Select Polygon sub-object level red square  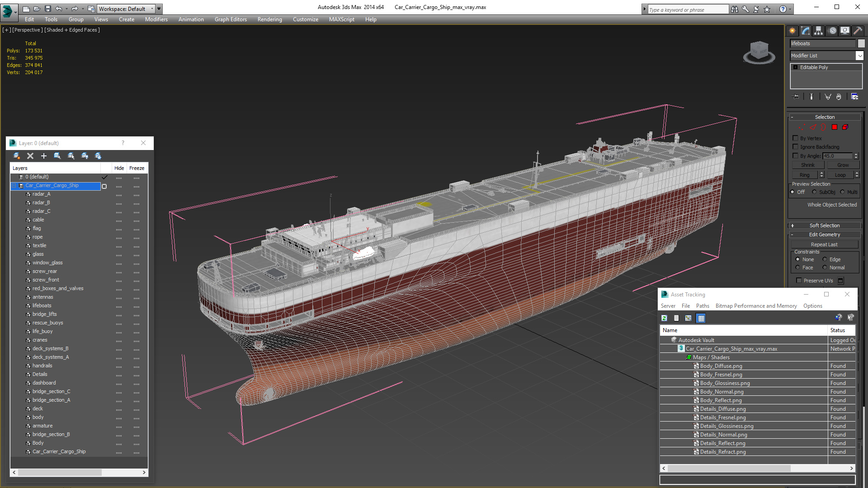[x=835, y=127]
